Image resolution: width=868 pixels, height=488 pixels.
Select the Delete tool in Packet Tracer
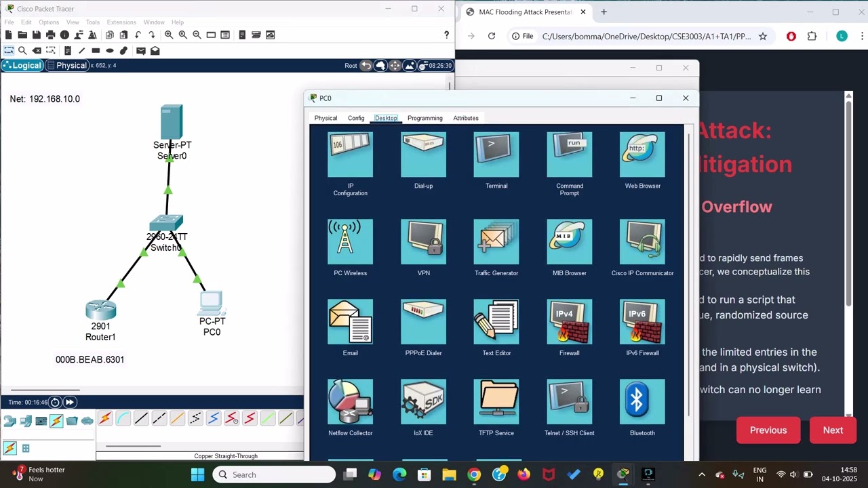[x=37, y=50]
